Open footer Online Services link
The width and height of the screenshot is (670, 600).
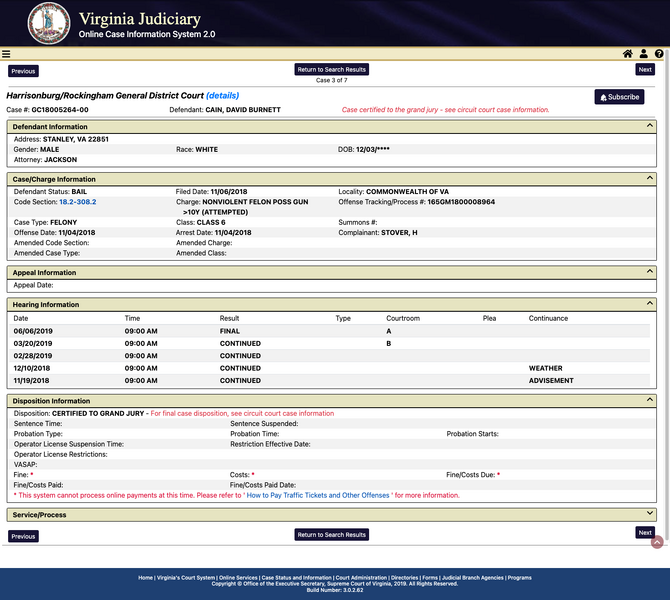click(238, 578)
